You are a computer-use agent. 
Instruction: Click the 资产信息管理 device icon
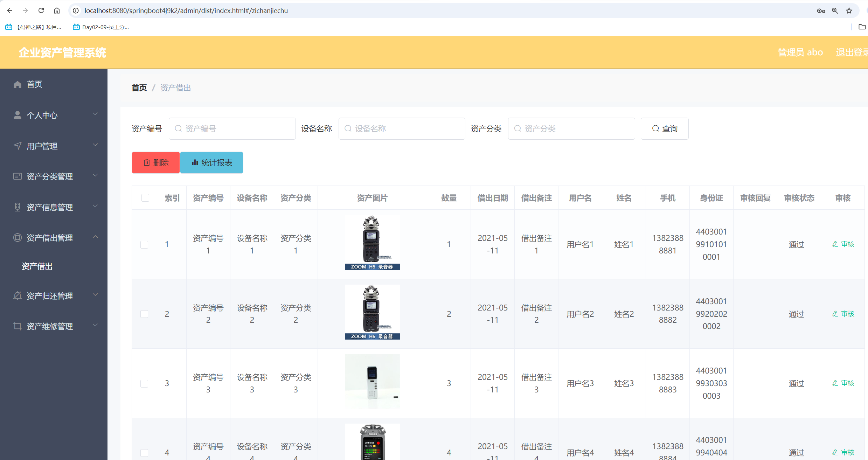pos(18,207)
